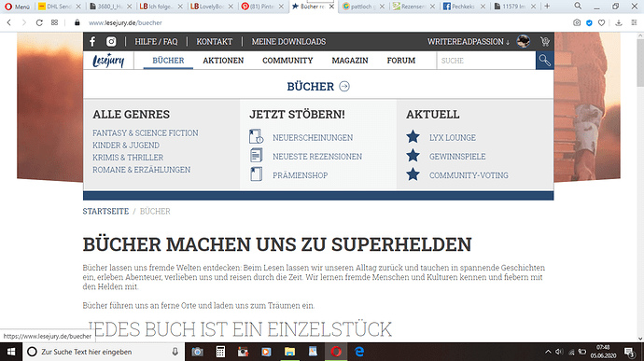Open the browser snapshot camera icon
This screenshot has height=361, width=644.
tap(577, 22)
